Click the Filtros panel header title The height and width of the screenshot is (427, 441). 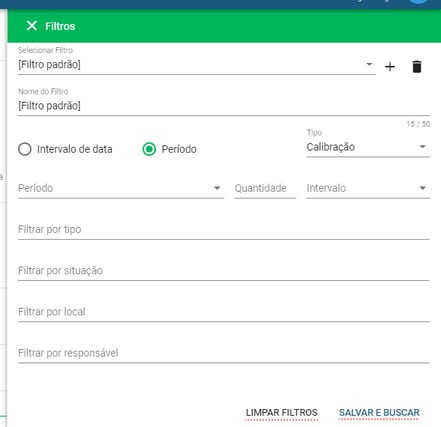point(60,26)
